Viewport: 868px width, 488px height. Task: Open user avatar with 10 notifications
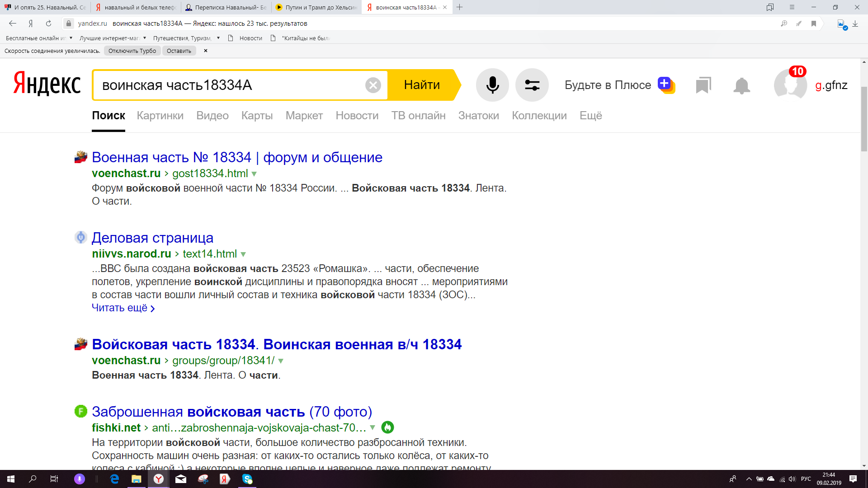[x=790, y=84]
